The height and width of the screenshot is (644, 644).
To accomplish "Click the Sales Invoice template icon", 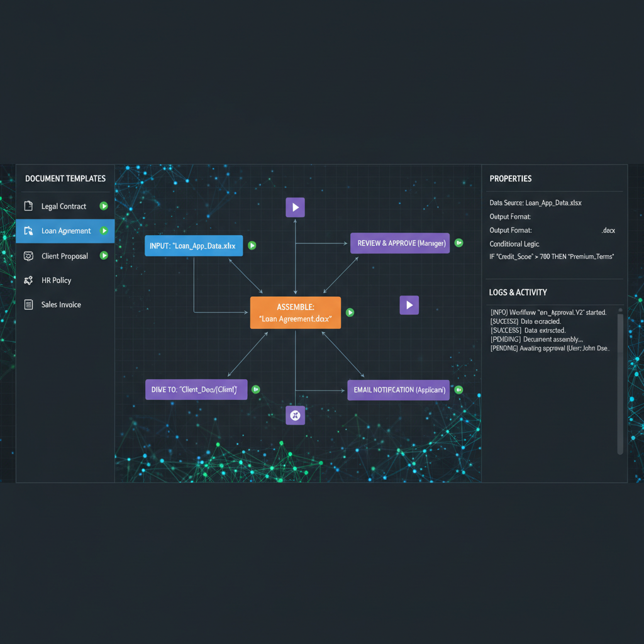I will click(28, 304).
